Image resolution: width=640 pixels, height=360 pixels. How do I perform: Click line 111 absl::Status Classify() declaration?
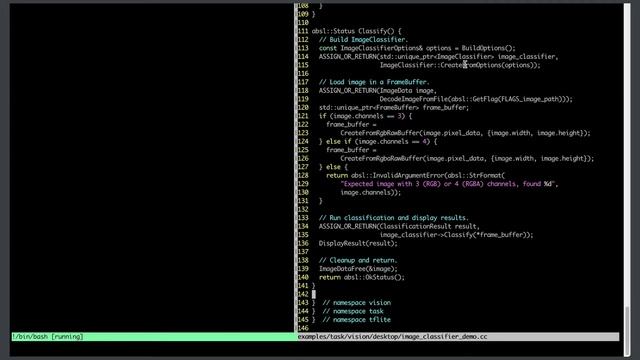click(x=356, y=31)
